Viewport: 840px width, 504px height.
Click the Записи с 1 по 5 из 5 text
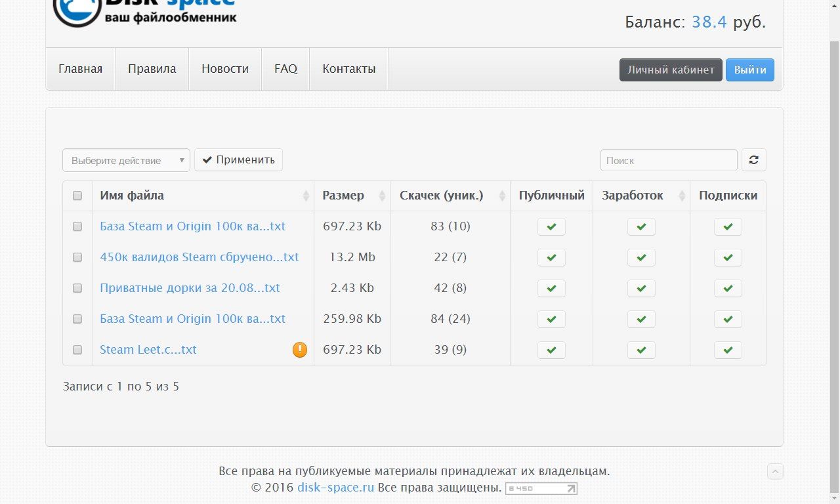pyautogui.click(x=121, y=387)
